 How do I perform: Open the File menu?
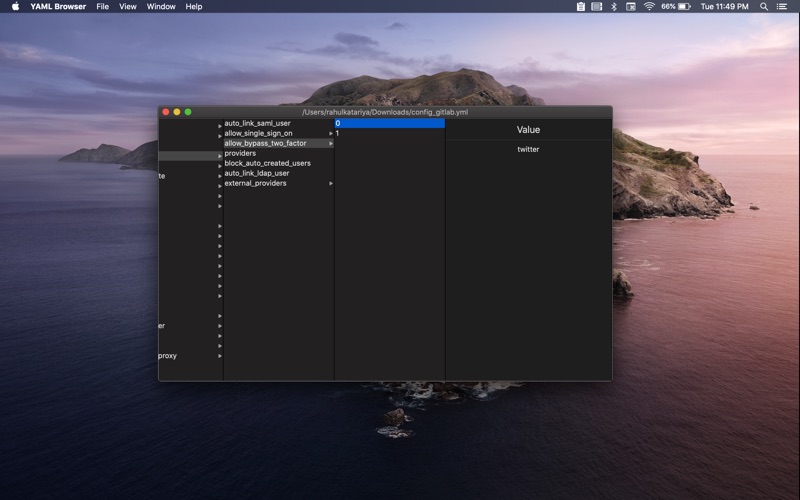pos(103,7)
